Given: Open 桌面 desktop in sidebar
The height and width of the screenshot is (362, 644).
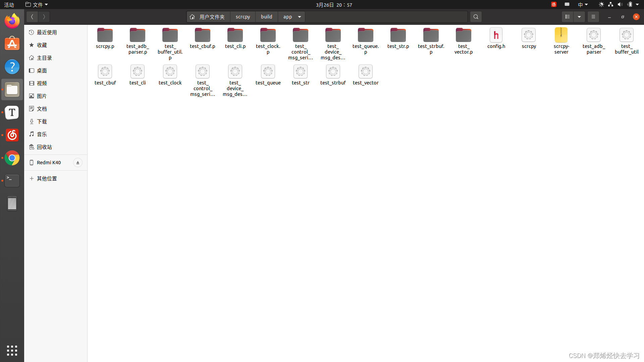Looking at the screenshot, I should pos(56,71).
